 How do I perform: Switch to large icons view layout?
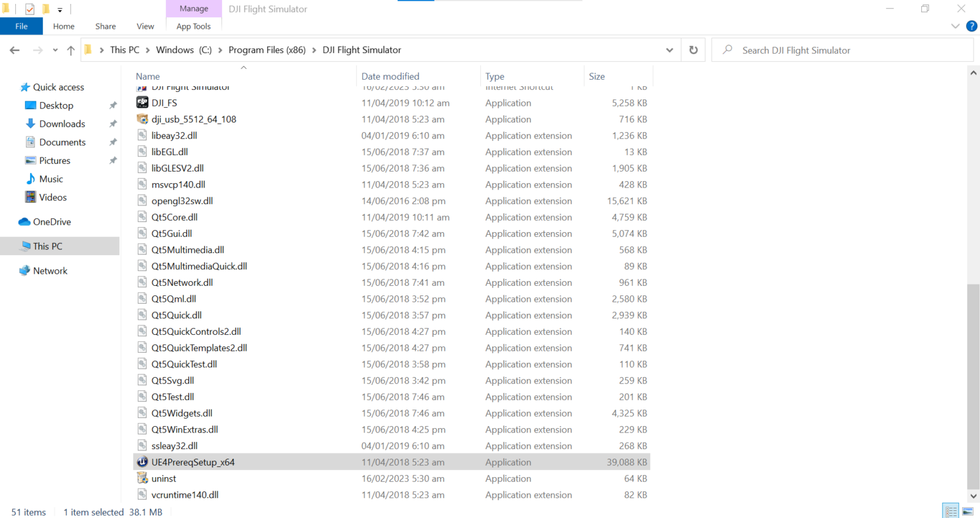[967, 512]
